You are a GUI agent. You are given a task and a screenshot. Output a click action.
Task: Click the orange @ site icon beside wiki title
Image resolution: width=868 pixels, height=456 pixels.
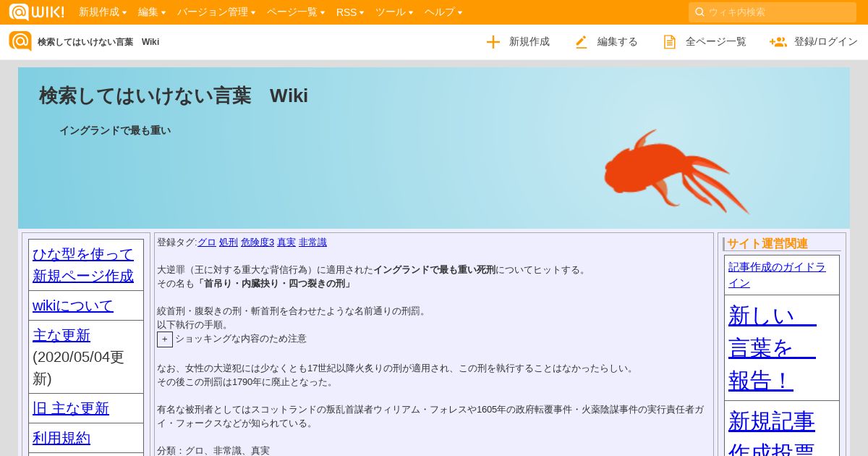point(20,41)
